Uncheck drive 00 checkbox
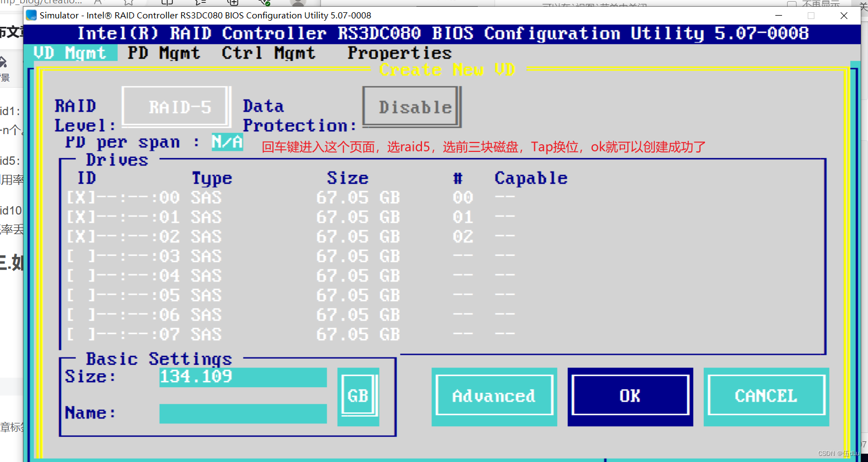The width and height of the screenshot is (868, 462). click(x=80, y=198)
